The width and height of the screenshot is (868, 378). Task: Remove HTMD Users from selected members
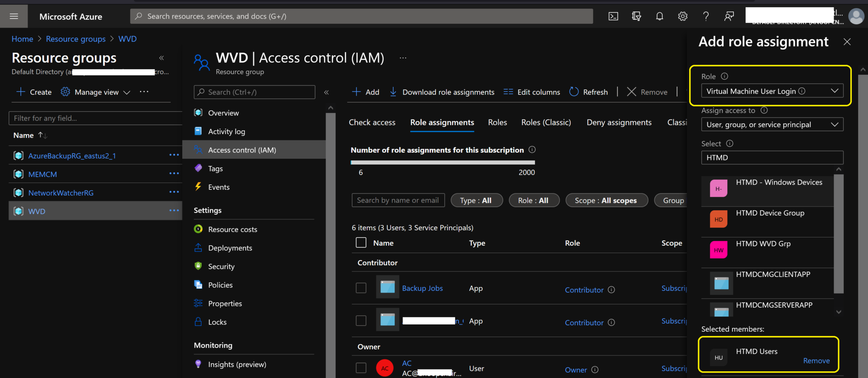(x=816, y=361)
